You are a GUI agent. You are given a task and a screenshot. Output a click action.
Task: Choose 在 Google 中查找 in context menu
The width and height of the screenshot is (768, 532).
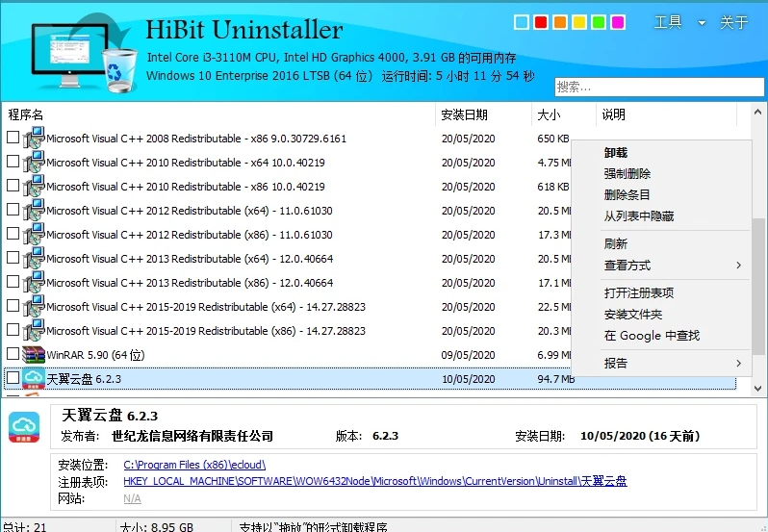click(x=652, y=336)
